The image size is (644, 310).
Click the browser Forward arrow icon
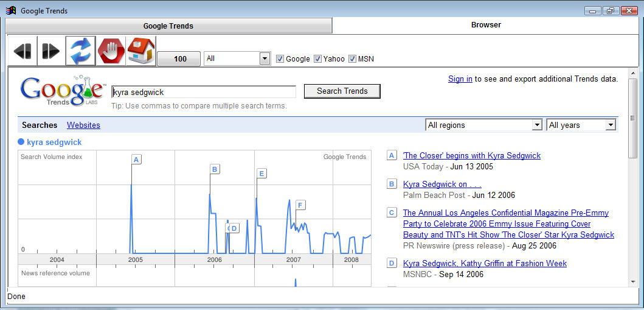pos(51,51)
